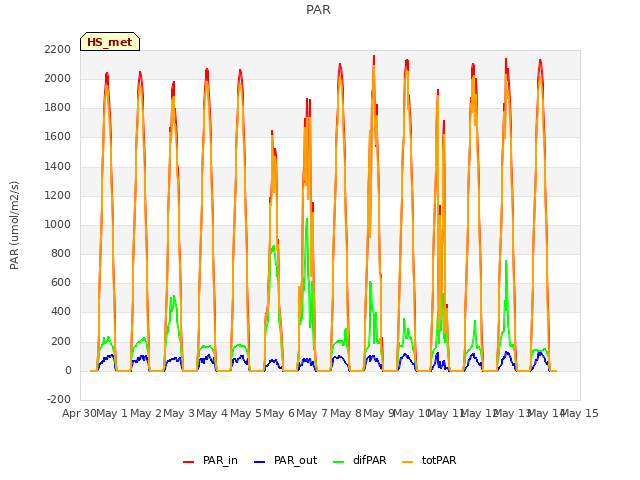The height and width of the screenshot is (480, 640).
Task: Click the May 2 x-axis date label
Action: pyautogui.click(x=146, y=413)
